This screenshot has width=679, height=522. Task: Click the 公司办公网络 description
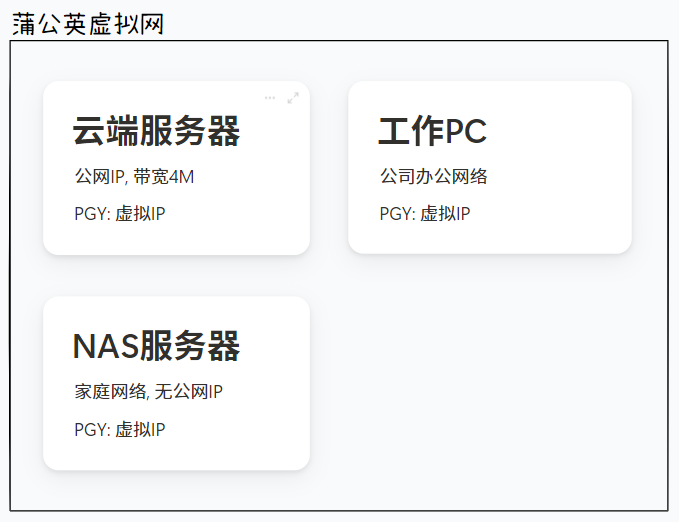coord(433,177)
